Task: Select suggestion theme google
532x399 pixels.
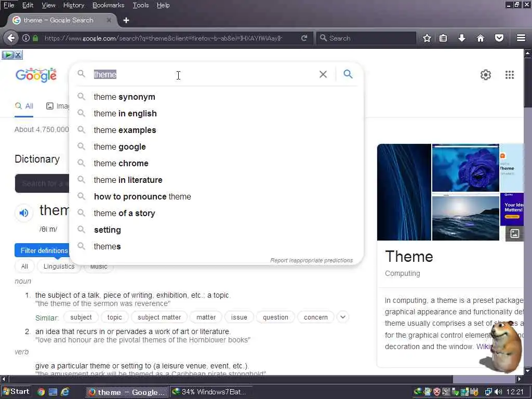Action: 216,147
